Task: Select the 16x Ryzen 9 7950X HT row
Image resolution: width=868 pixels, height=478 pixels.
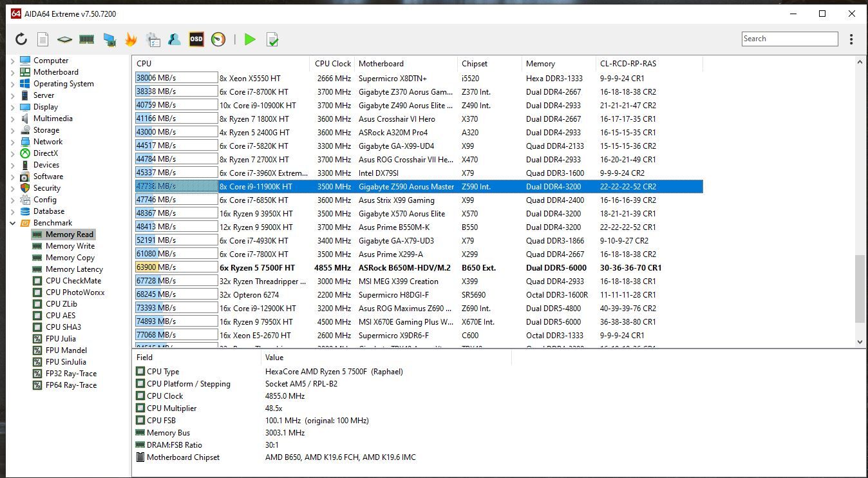Action: pos(419,321)
